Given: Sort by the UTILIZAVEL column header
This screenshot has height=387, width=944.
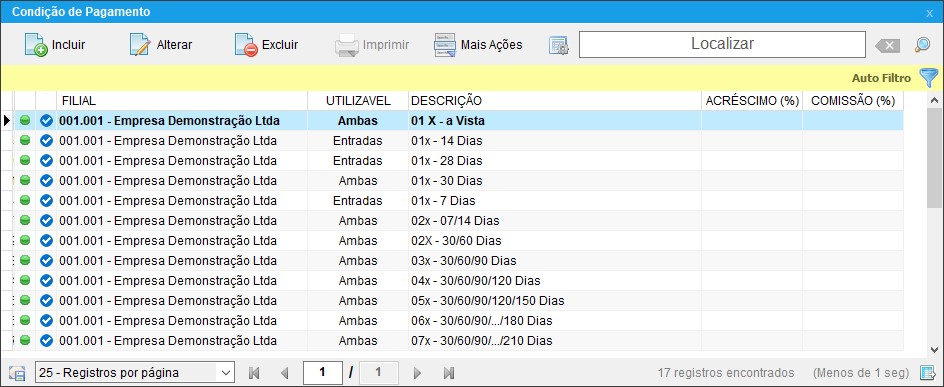Looking at the screenshot, I should [x=358, y=101].
